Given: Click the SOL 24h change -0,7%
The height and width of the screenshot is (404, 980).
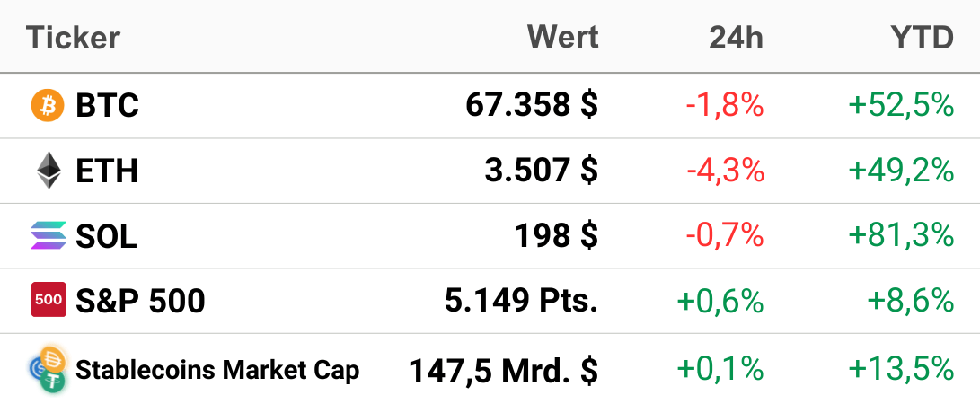Looking at the screenshot, I should [724, 236].
